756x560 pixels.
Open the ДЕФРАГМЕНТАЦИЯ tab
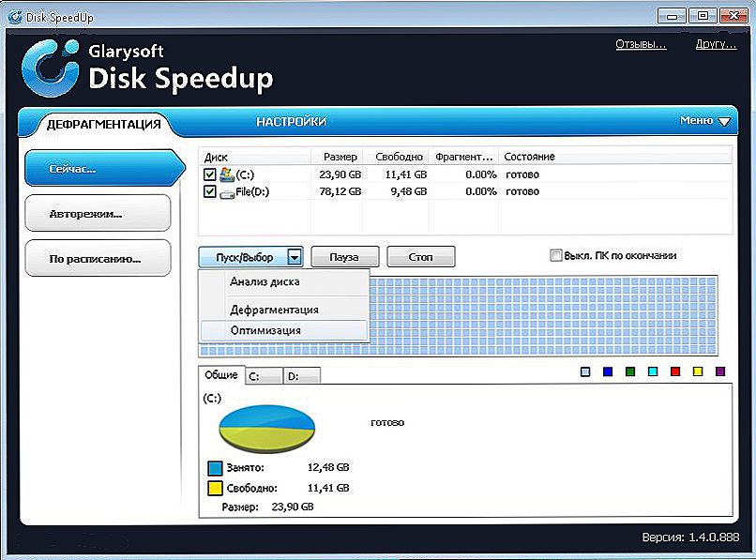click(104, 125)
